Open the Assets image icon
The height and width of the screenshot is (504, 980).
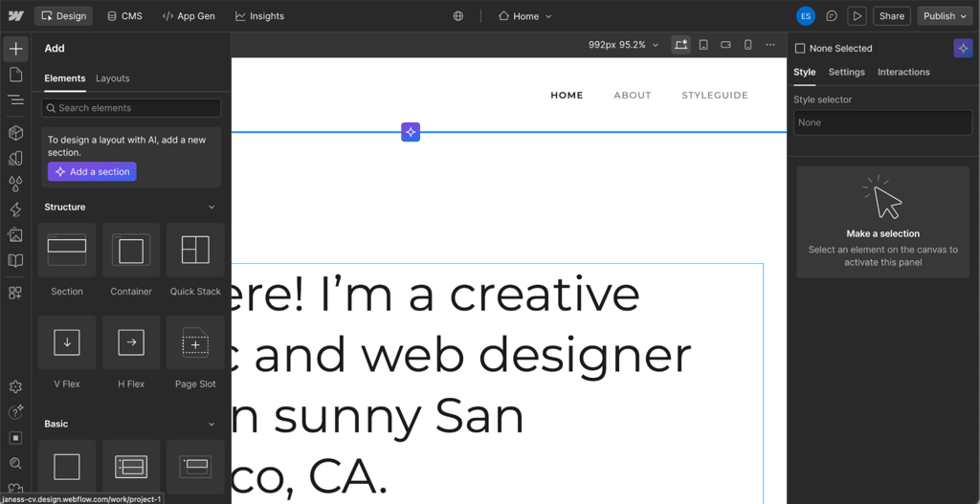[15, 235]
